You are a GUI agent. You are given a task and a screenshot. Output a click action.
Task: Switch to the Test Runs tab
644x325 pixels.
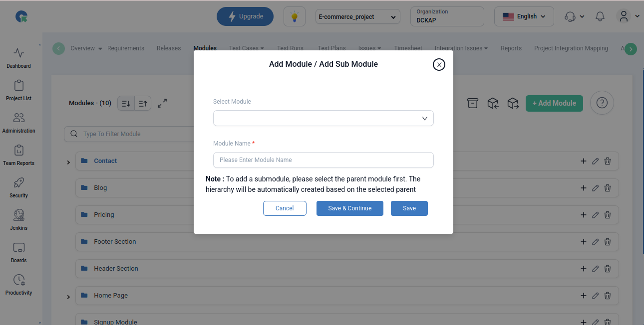(x=290, y=48)
